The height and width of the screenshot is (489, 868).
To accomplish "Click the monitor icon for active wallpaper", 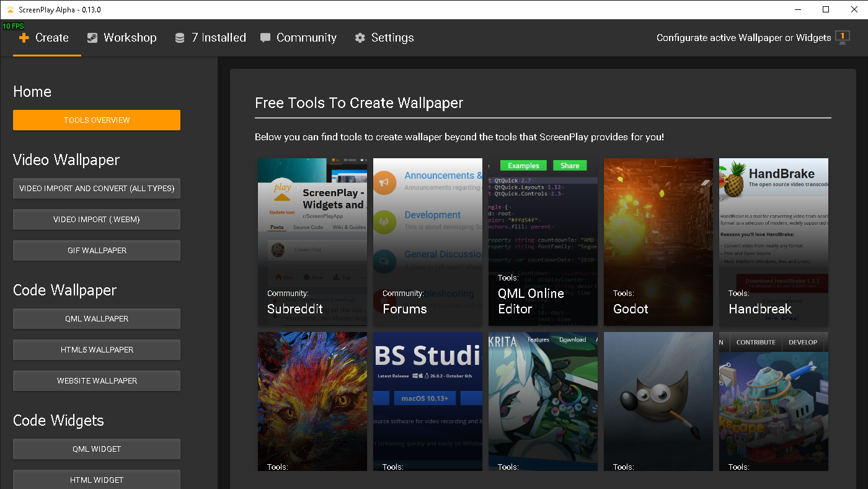I will click(x=842, y=37).
